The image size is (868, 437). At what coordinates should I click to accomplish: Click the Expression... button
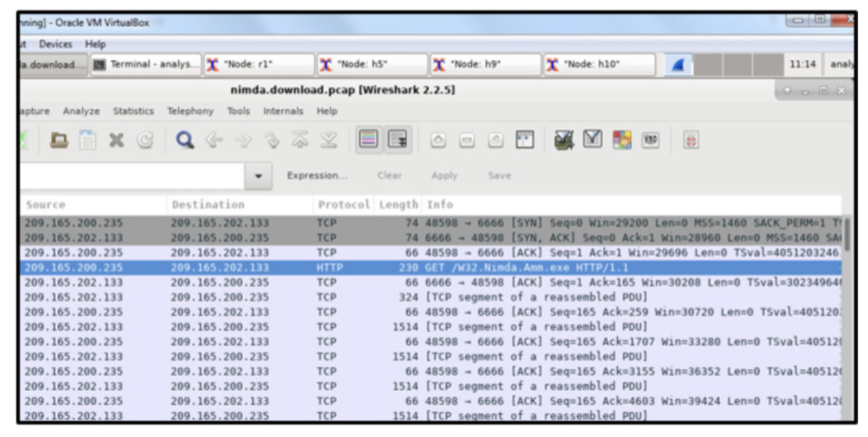(317, 176)
